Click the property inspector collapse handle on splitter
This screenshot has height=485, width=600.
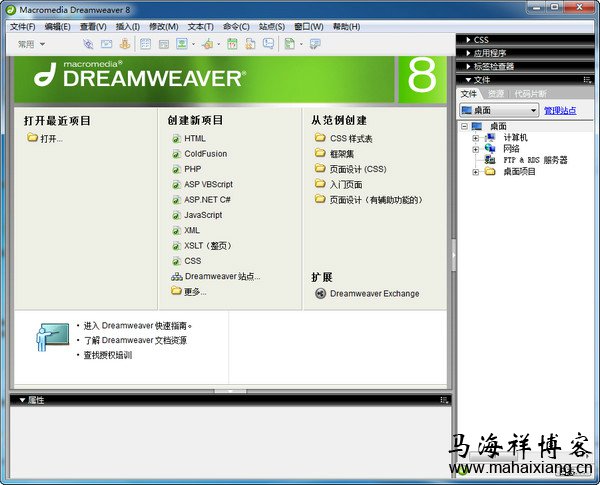230,391
